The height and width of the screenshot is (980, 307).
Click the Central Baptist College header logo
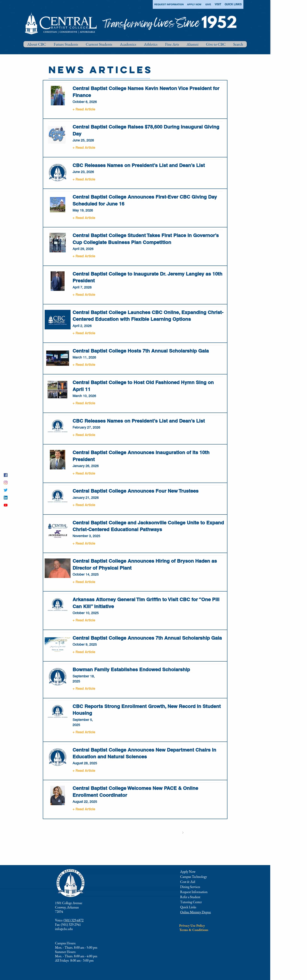(x=61, y=24)
